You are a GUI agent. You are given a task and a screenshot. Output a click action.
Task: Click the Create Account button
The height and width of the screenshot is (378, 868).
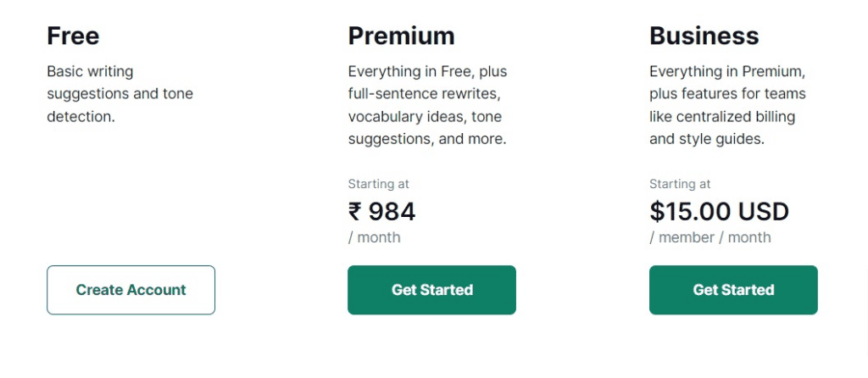click(131, 290)
